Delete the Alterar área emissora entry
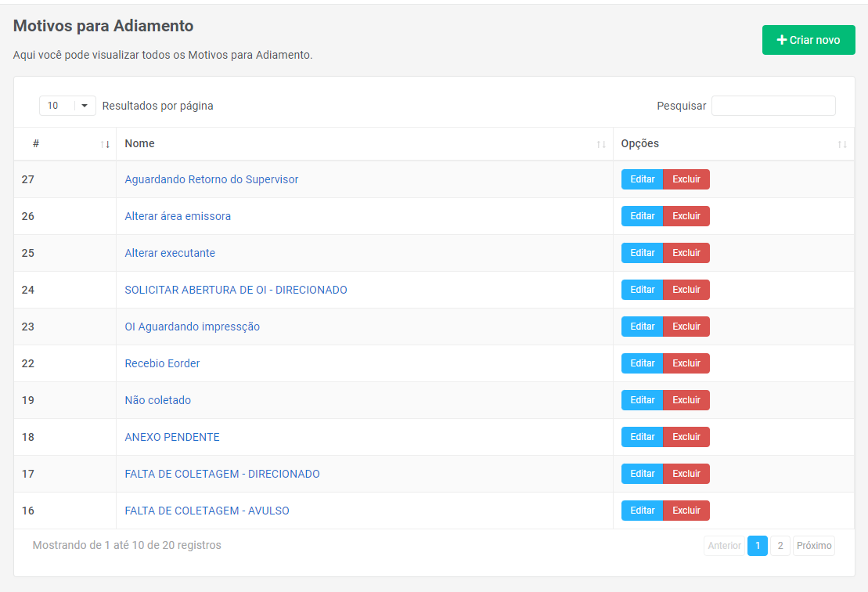Image resolution: width=868 pixels, height=592 pixels. (x=686, y=216)
